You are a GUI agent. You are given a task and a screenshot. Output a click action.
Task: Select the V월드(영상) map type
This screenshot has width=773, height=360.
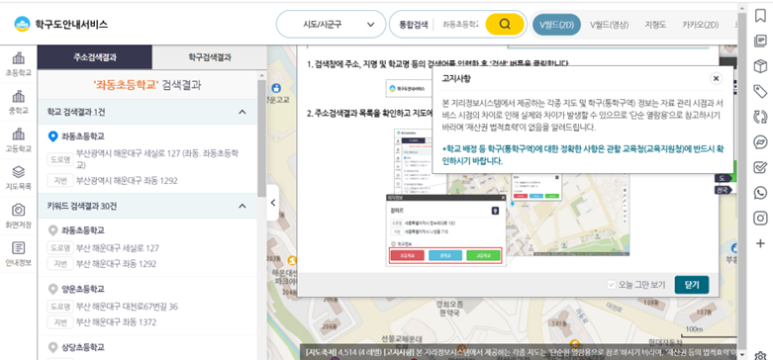(x=609, y=25)
